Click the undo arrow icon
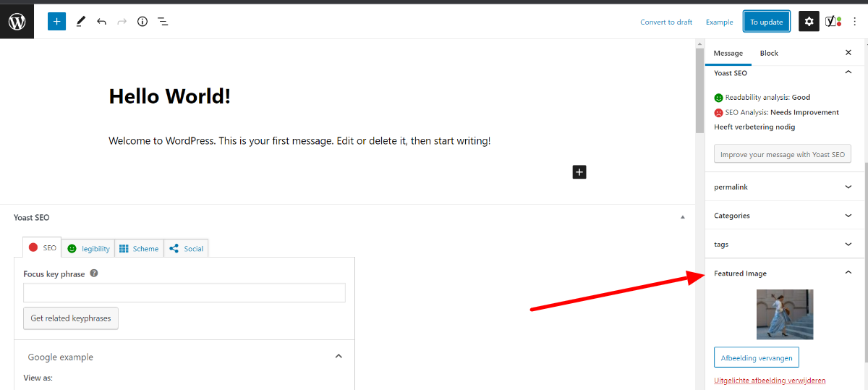 tap(101, 22)
